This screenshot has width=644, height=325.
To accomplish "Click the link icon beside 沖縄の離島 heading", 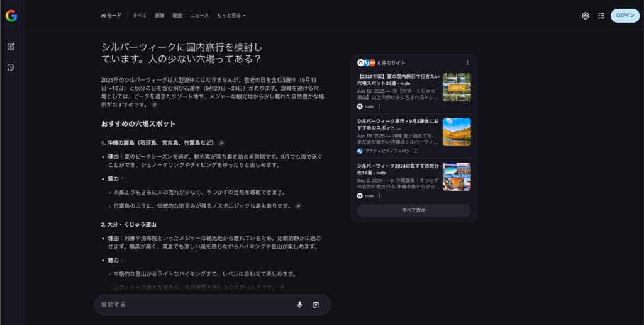I will tap(221, 143).
